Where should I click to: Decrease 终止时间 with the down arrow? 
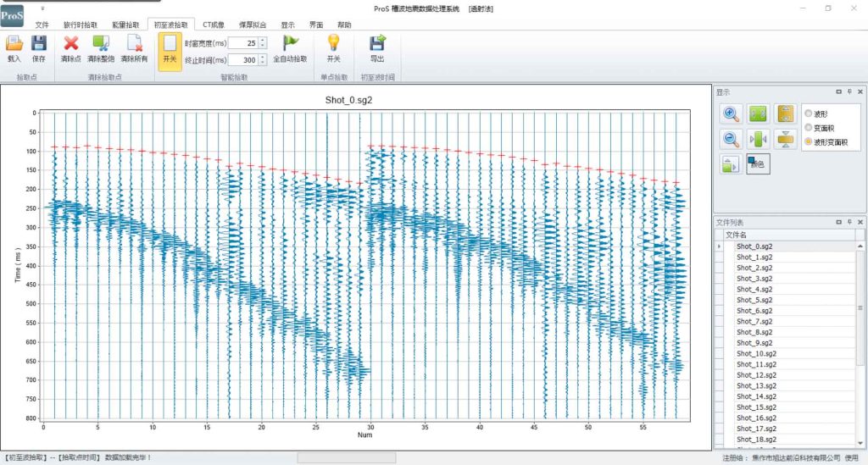pos(263,63)
